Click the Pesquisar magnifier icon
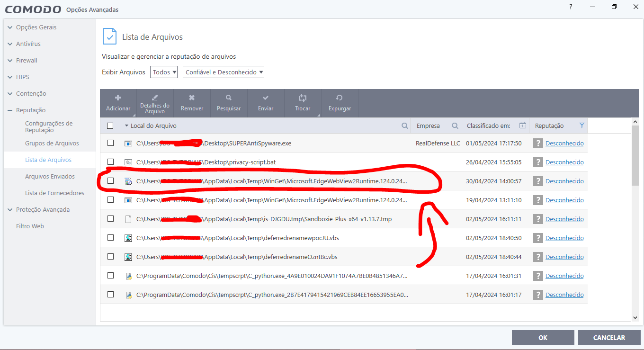Viewport: 644px width, 350px height. (x=229, y=98)
